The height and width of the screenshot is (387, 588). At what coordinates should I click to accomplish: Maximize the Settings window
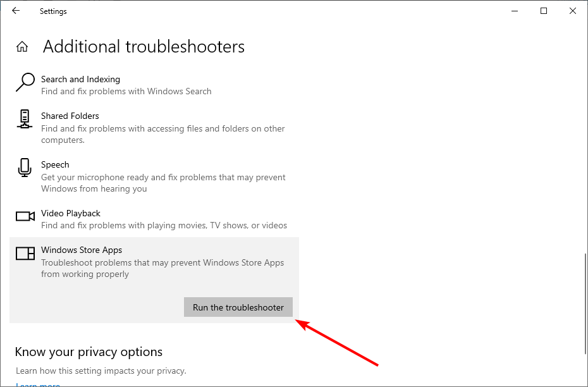point(543,11)
